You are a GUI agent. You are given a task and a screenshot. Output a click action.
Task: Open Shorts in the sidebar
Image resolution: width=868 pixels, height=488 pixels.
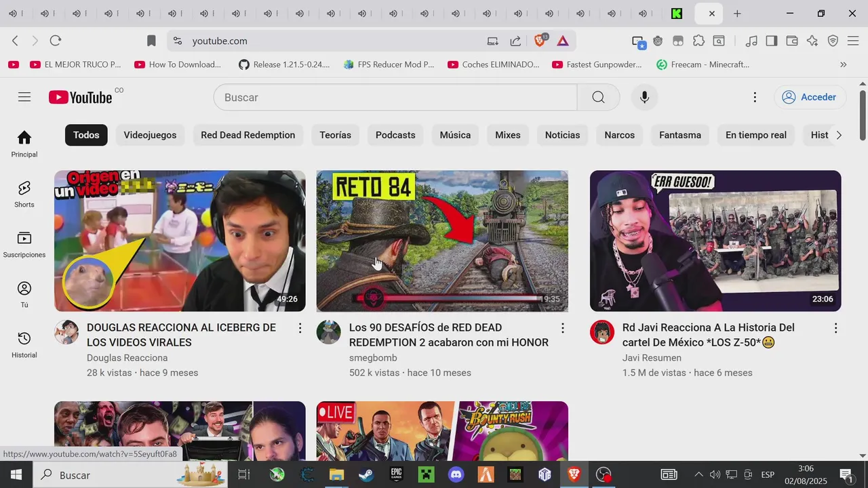[x=24, y=194]
